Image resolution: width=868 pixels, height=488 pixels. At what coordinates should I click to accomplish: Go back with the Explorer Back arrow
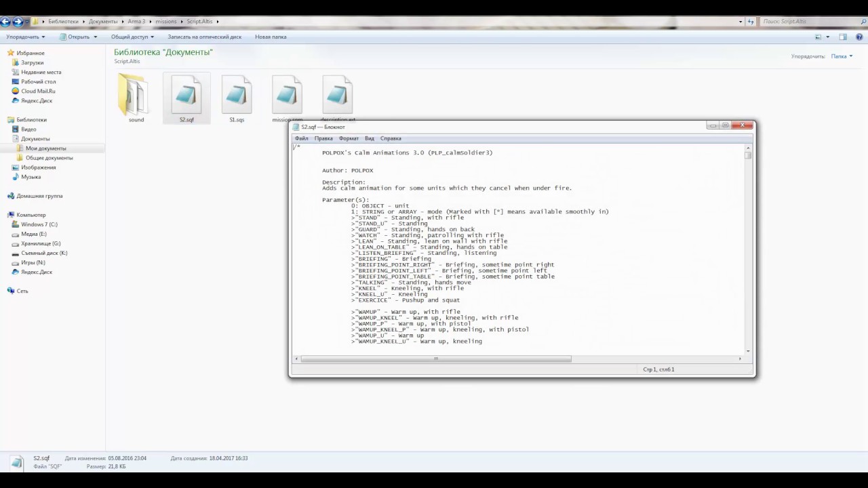(6, 22)
